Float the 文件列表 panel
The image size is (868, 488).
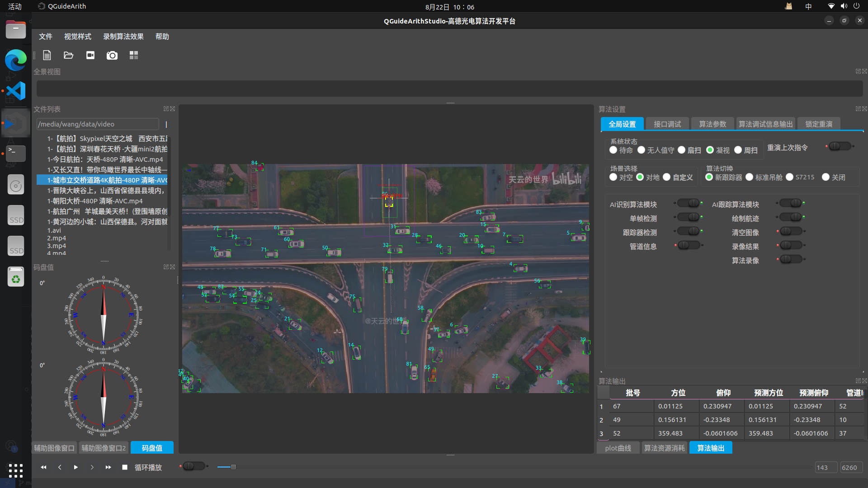pyautogui.click(x=166, y=109)
